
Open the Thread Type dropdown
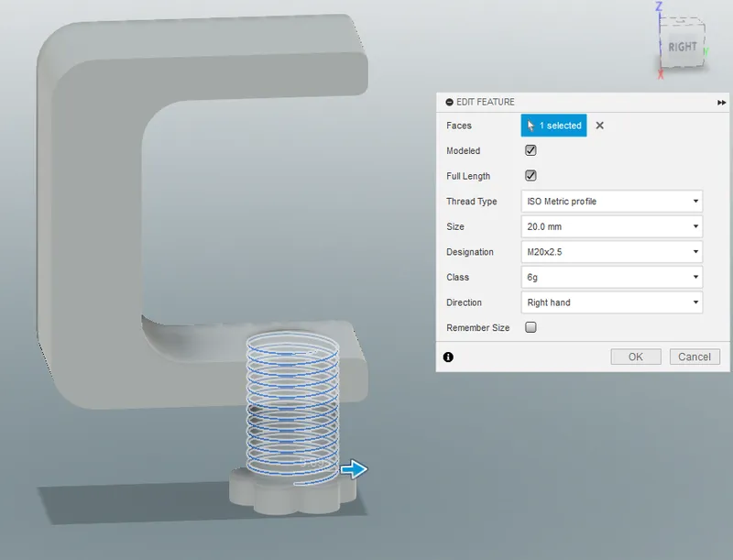pyautogui.click(x=611, y=202)
